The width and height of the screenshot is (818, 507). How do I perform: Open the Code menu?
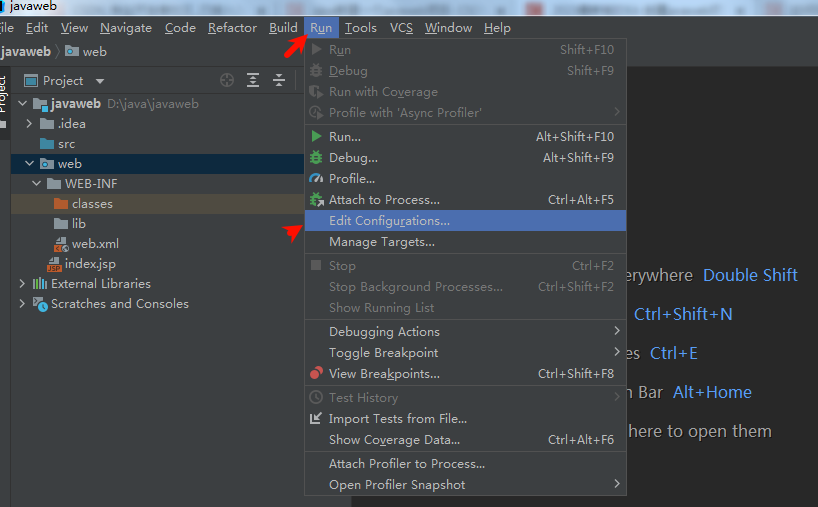coord(180,28)
